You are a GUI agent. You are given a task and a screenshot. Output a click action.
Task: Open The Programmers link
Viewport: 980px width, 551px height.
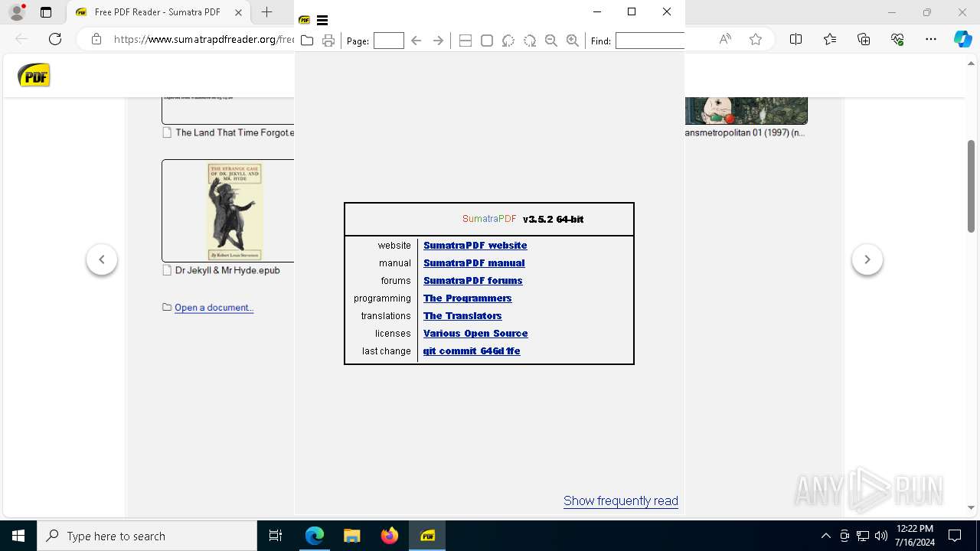pyautogui.click(x=468, y=298)
